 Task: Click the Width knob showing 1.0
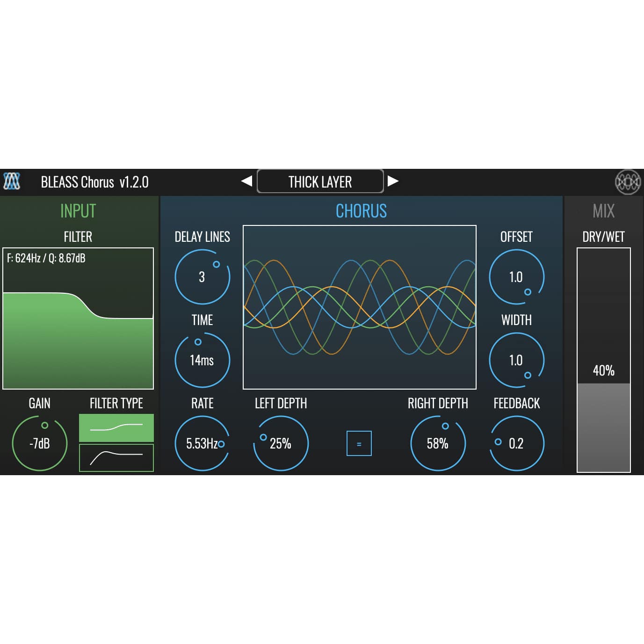[x=516, y=360]
